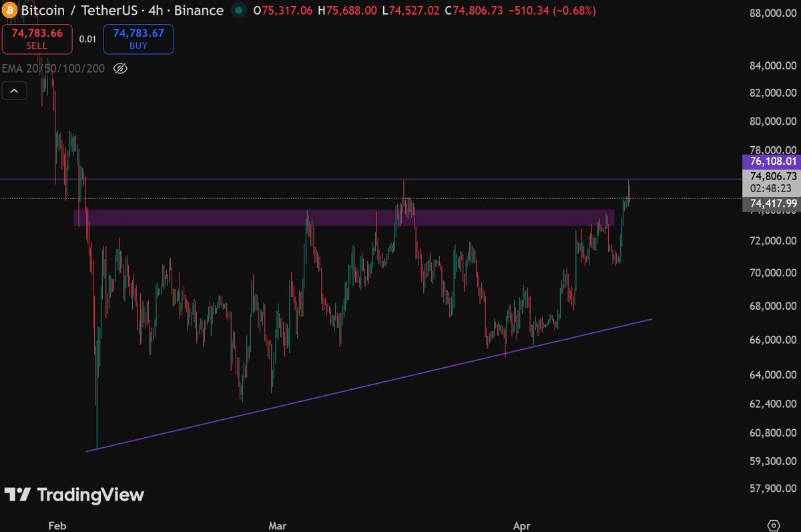Click the current price label 74,806.73

coord(773,176)
